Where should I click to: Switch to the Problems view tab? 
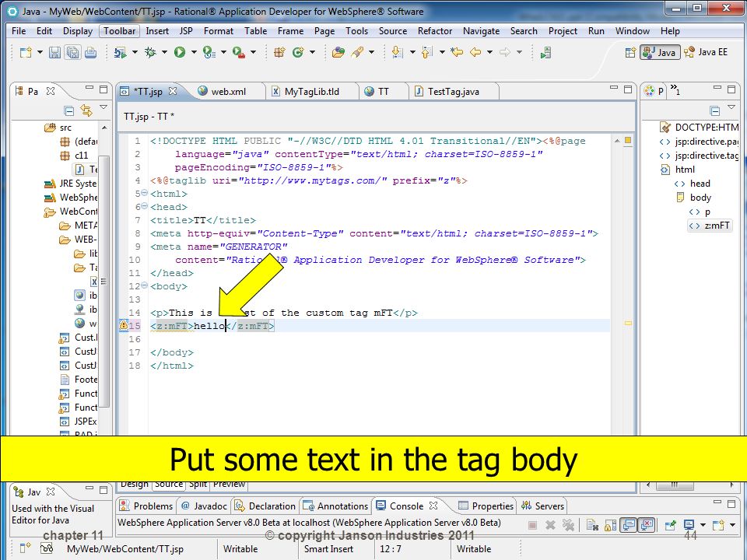tap(146, 506)
